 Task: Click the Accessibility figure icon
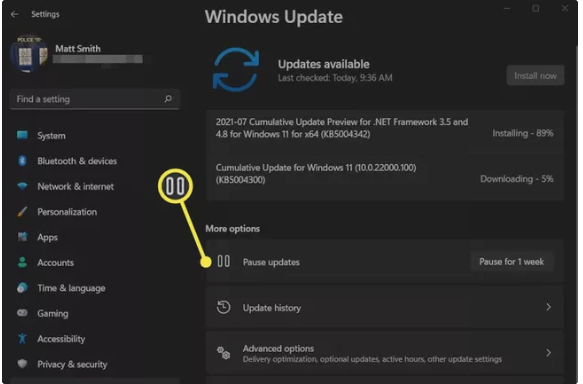[x=22, y=339]
